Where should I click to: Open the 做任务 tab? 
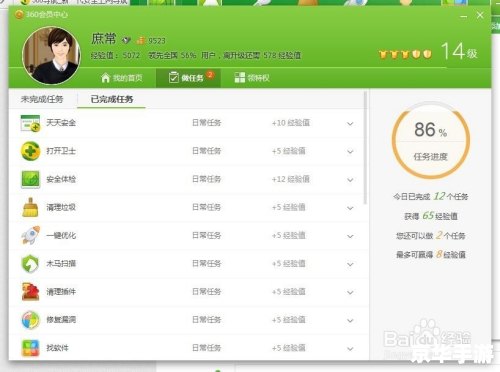click(x=188, y=78)
